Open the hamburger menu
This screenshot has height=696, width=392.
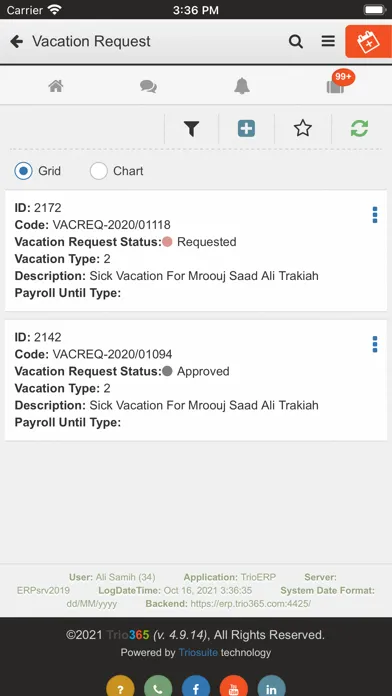click(328, 41)
